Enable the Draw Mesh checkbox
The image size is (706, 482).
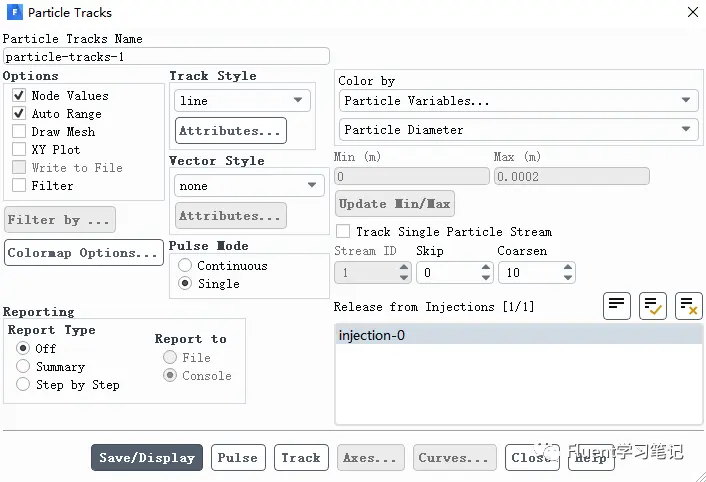(x=19, y=131)
